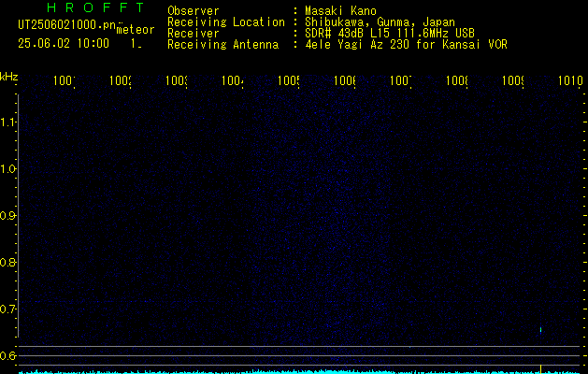Click the 1006 time axis label

345,80
